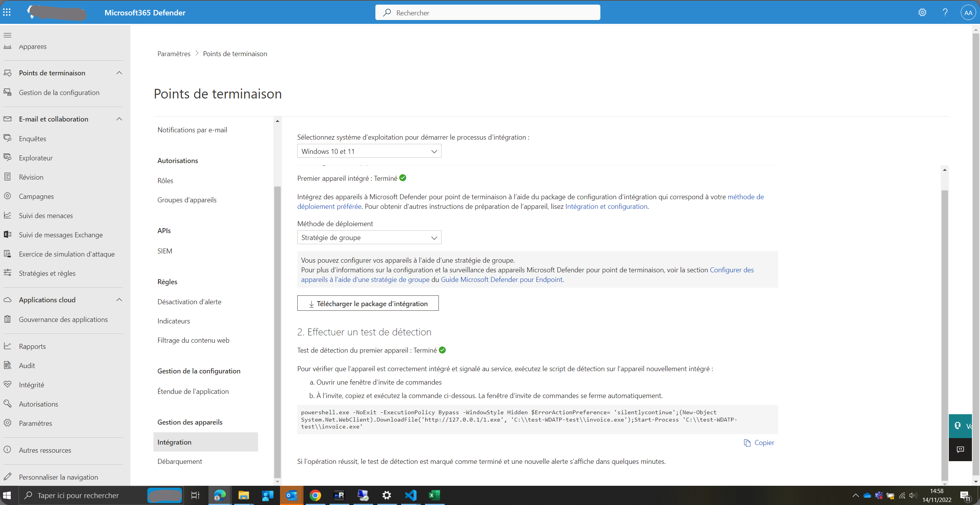980x505 pixels.
Task: Select Groupes d'appareils
Action: [x=187, y=200]
